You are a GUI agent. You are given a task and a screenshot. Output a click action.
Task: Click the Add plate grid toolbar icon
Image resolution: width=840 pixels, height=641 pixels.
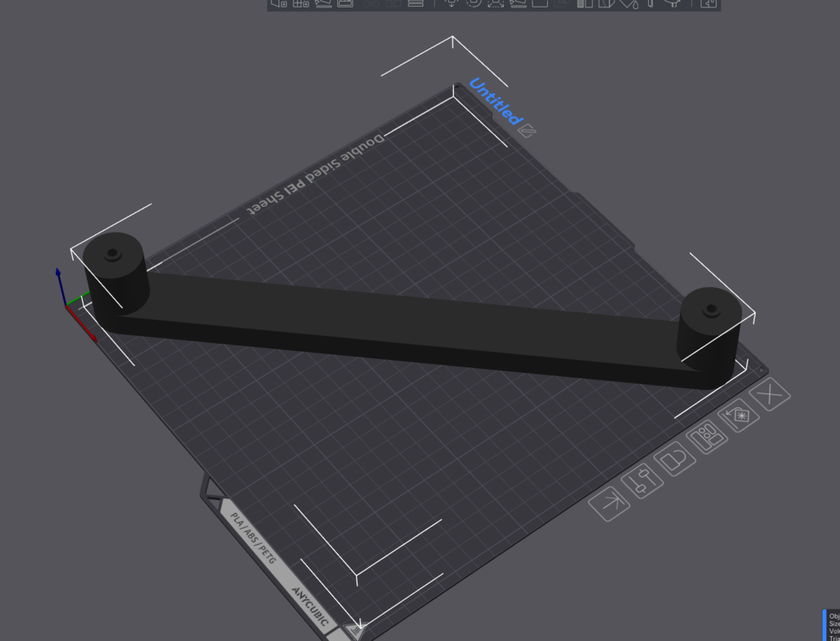point(300,3)
